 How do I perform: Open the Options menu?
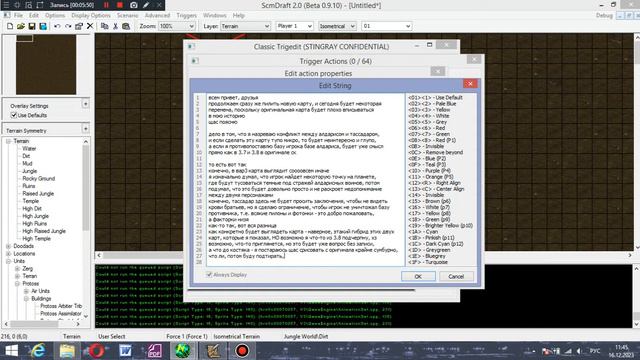pyautogui.click(x=55, y=16)
